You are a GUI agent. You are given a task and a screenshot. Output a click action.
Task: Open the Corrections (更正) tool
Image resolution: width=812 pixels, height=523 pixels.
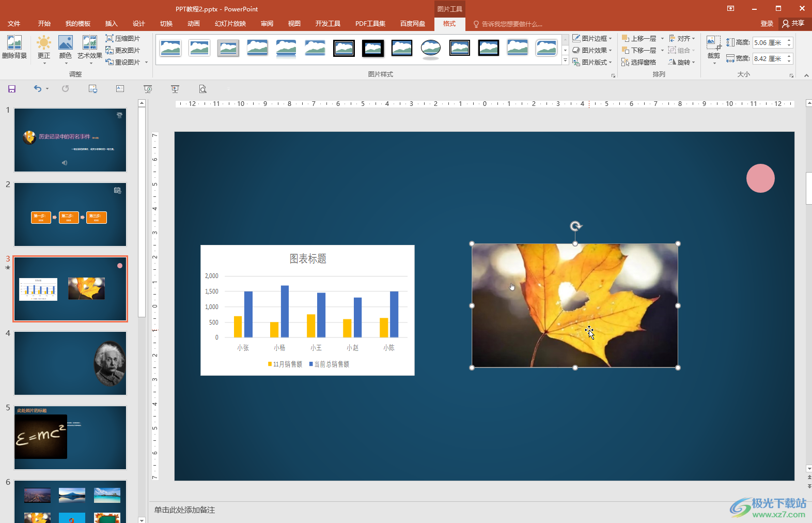[x=44, y=50]
